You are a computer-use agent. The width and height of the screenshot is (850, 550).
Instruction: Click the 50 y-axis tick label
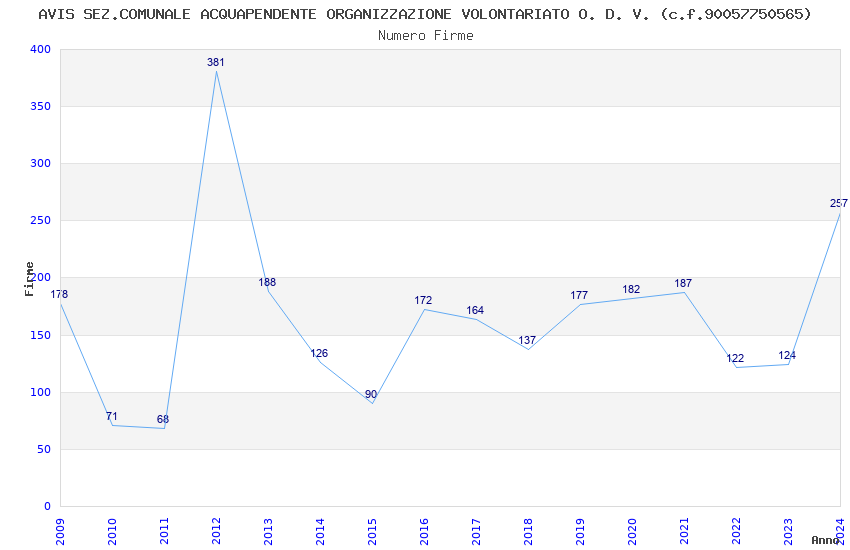[44, 449]
